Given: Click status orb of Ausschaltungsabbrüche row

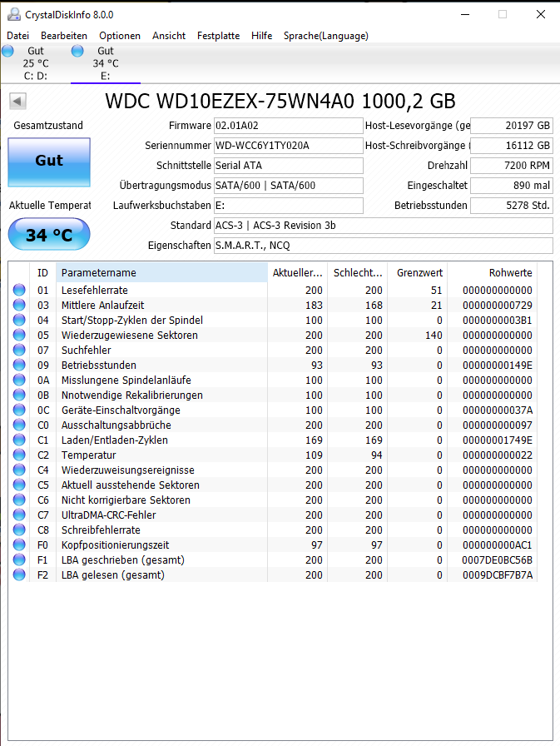Looking at the screenshot, I should (x=19, y=425).
